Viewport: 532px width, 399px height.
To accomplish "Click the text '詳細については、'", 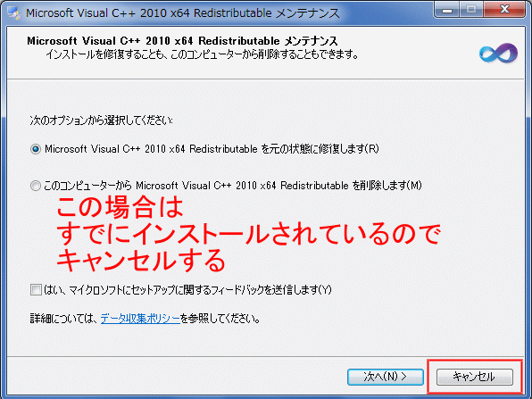I will pyautogui.click(x=64, y=319).
